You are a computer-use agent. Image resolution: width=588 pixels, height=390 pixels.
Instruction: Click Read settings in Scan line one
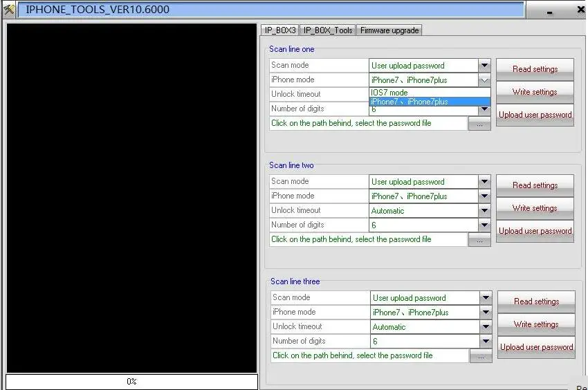[x=535, y=69]
